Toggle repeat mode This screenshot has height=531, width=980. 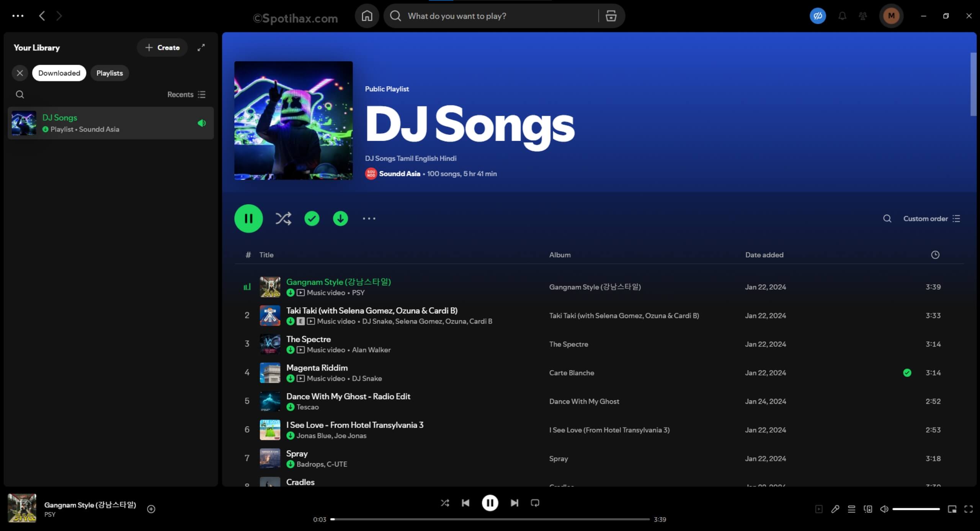point(535,503)
